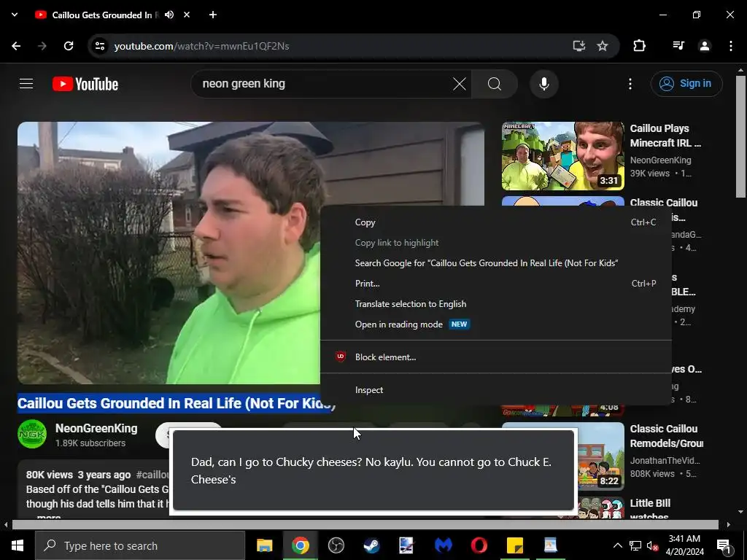
Task: Open the Classic Caillou Remodels video thumbnail
Action: coord(601,456)
